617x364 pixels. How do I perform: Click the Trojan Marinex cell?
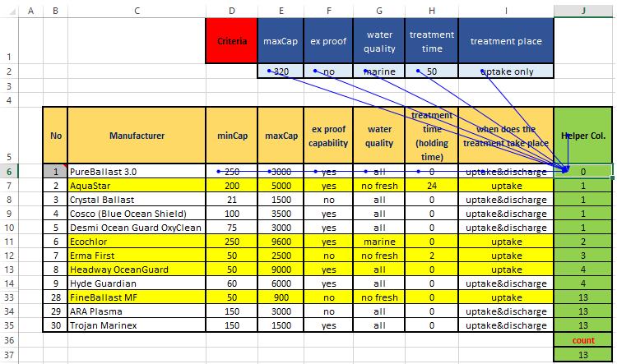137,325
